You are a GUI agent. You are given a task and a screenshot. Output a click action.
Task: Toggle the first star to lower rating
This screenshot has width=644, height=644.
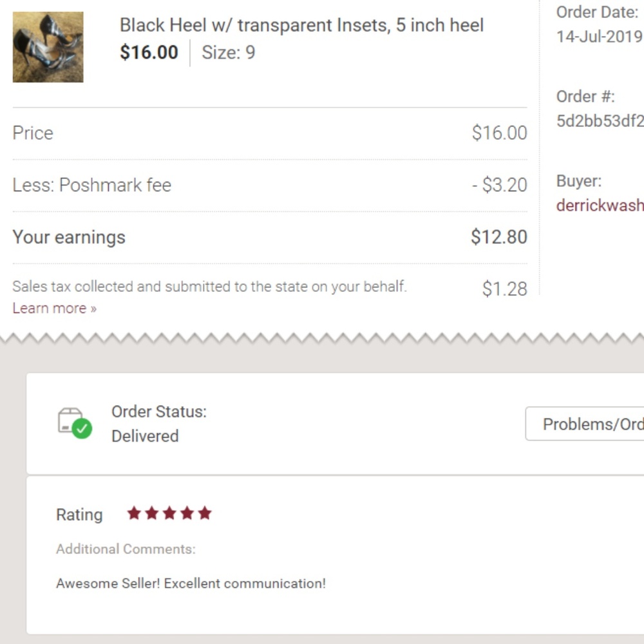[134, 513]
